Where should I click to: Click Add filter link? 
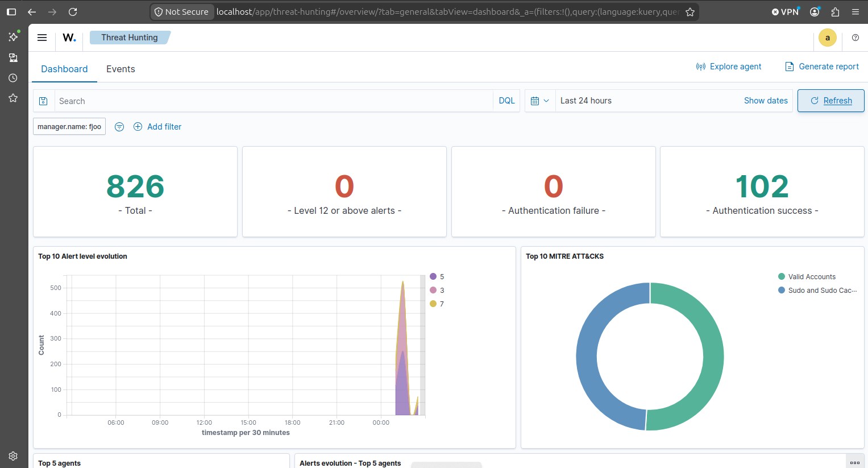pyautogui.click(x=164, y=127)
